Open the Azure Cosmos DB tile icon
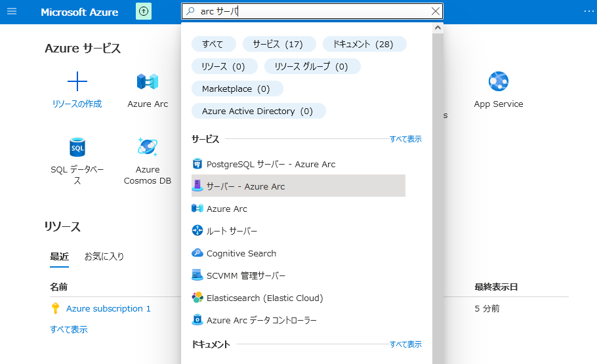Image resolution: width=597 pixels, height=364 pixels. (148, 147)
